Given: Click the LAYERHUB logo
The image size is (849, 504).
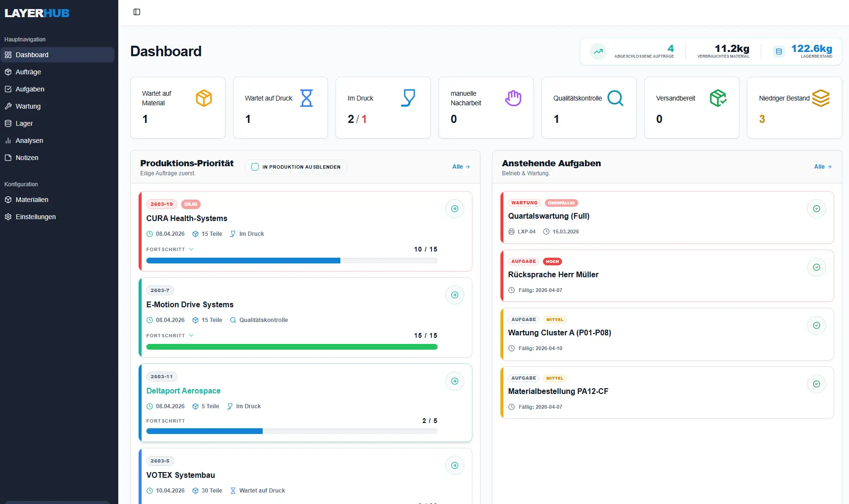Looking at the screenshot, I should (37, 13).
